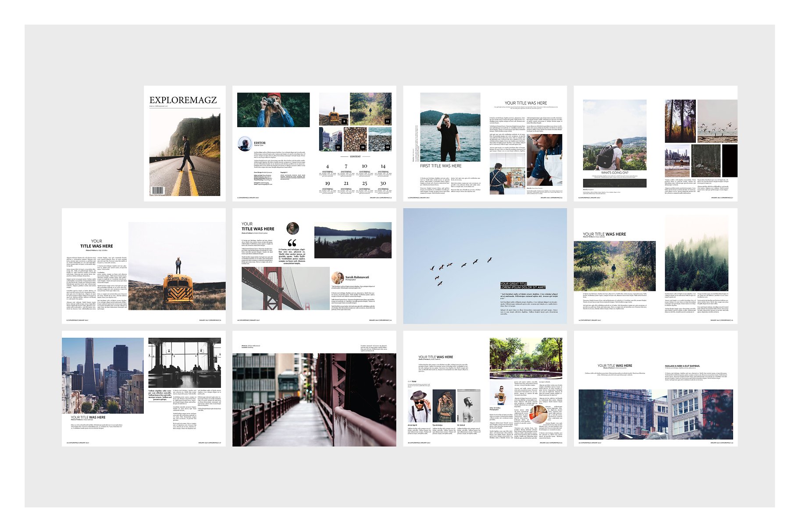Open page 30 pebble beach thumbnail
The width and height of the screenshot is (798, 532).
379,139
